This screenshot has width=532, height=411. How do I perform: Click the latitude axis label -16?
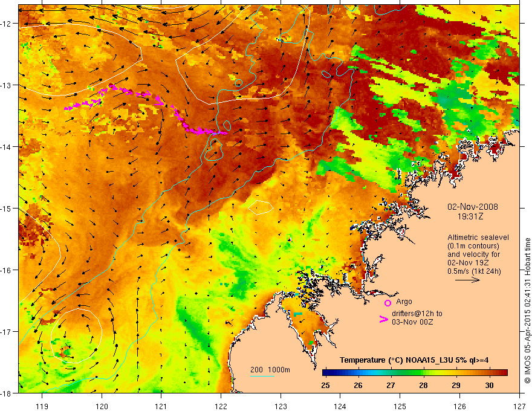coord(6,270)
